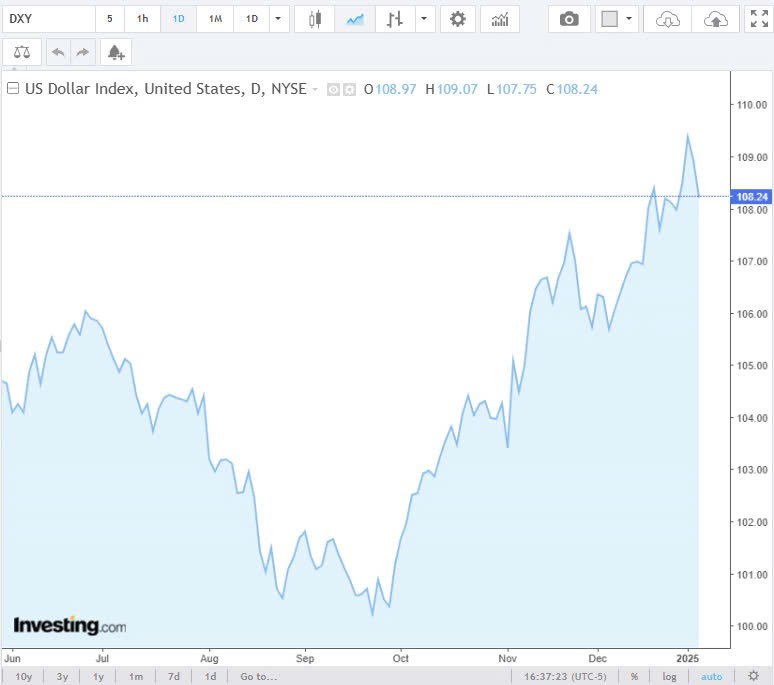Viewport: 774px width, 685px height.
Task: Switch to the area chart style icon
Action: point(354,19)
